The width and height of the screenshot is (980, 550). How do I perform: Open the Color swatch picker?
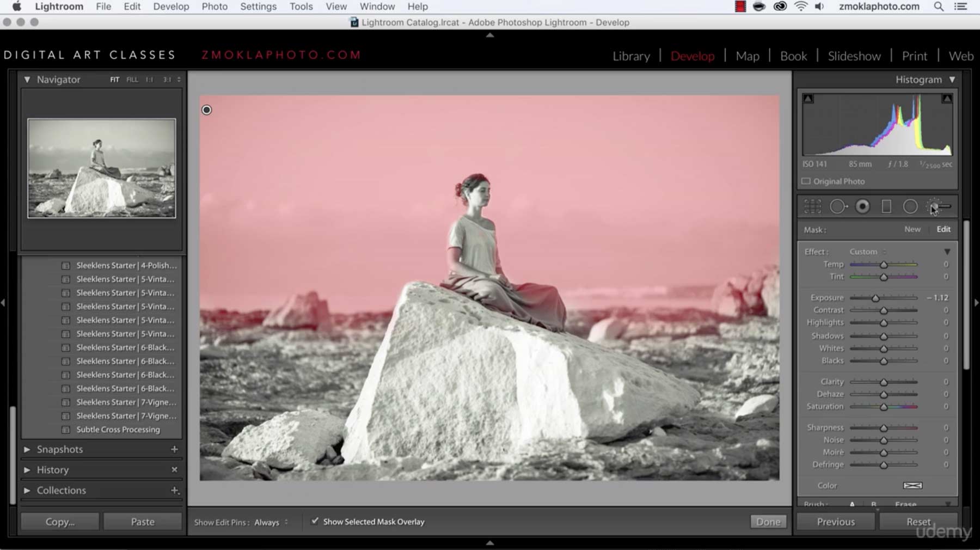[x=913, y=485]
